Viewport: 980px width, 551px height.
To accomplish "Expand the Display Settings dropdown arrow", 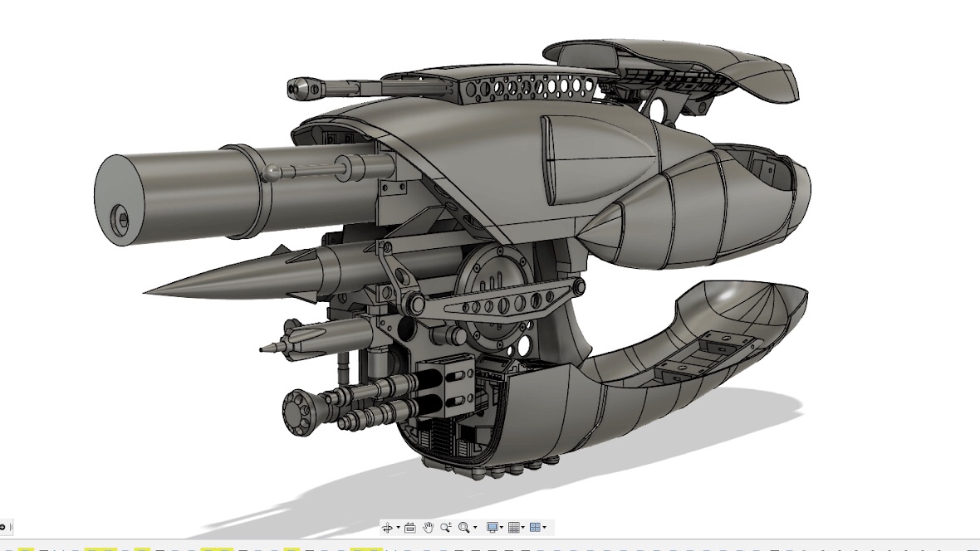I will coord(502,528).
